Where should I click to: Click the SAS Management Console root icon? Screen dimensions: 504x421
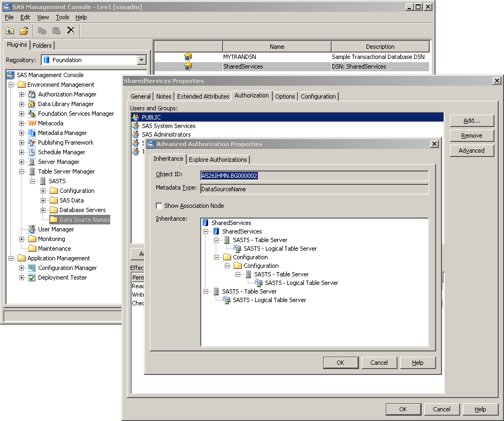[x=11, y=75]
